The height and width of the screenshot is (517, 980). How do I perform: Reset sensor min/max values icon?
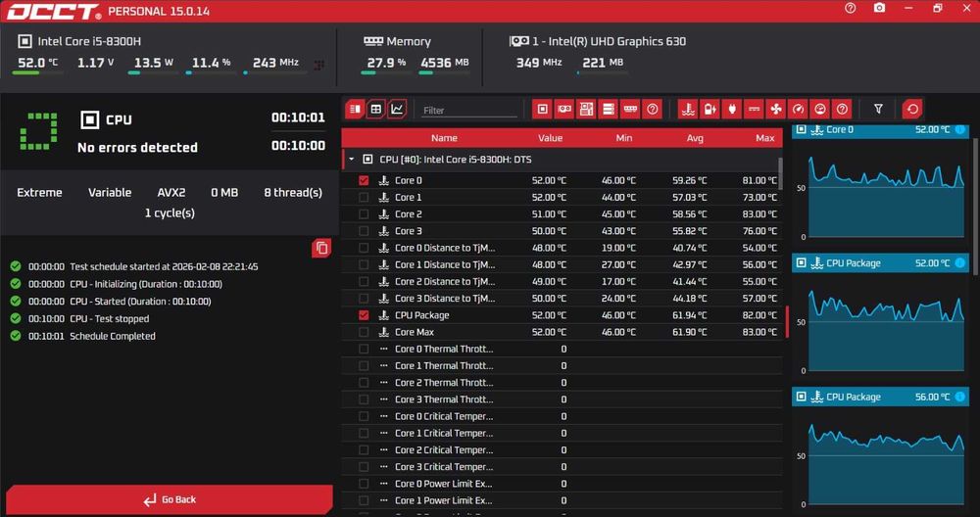912,110
